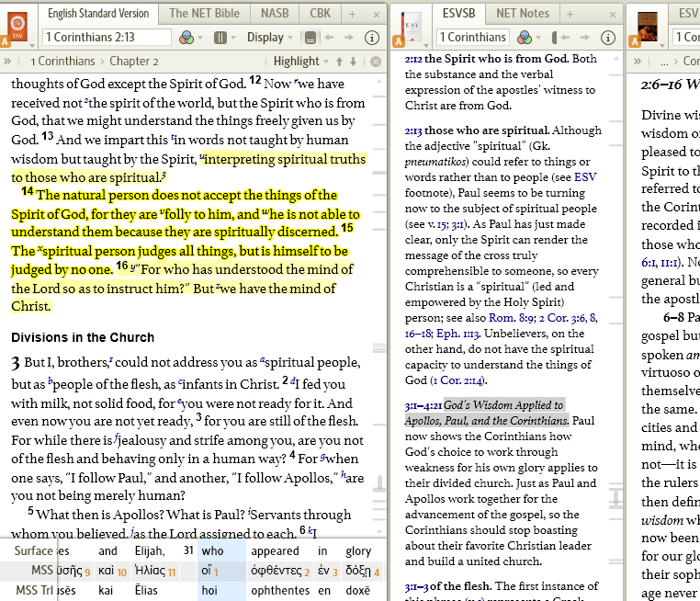The height and width of the screenshot is (601, 700).
Task: Follow the Rom. 8:9 cross-reference link
Action: click(511, 318)
